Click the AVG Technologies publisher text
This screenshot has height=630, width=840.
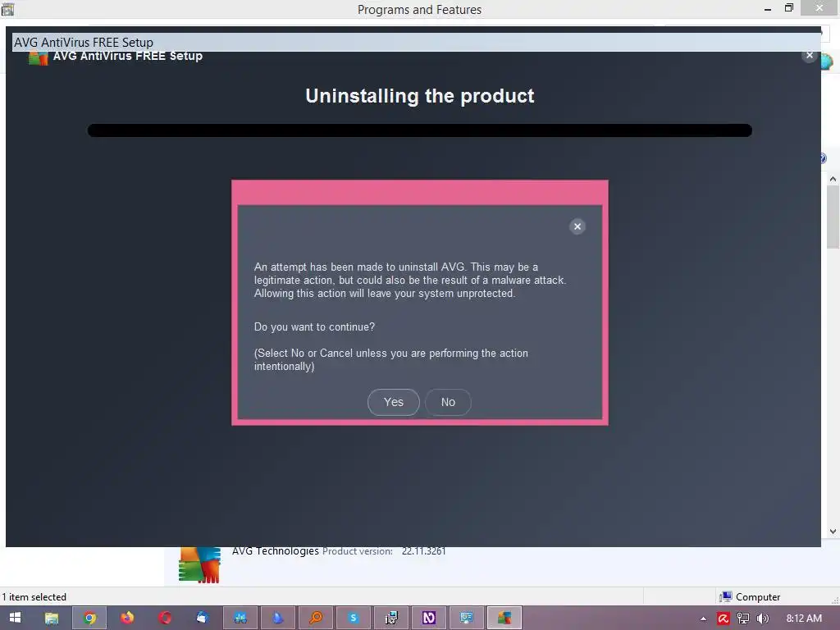tap(276, 550)
